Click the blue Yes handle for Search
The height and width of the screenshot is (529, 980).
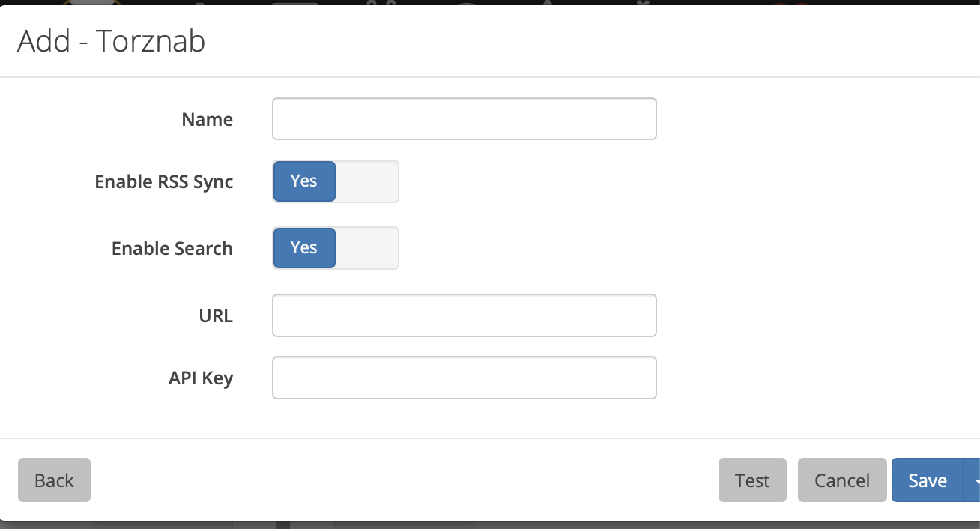[304, 248]
